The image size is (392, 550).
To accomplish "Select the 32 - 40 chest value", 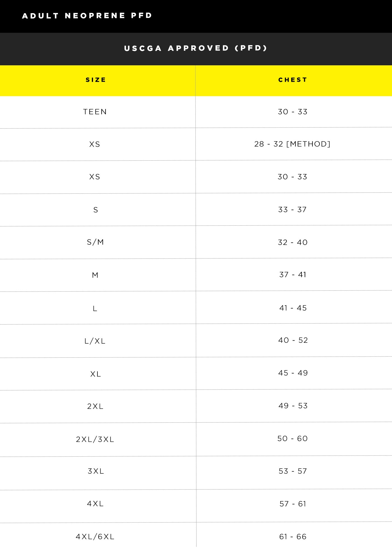I will coord(293,242).
